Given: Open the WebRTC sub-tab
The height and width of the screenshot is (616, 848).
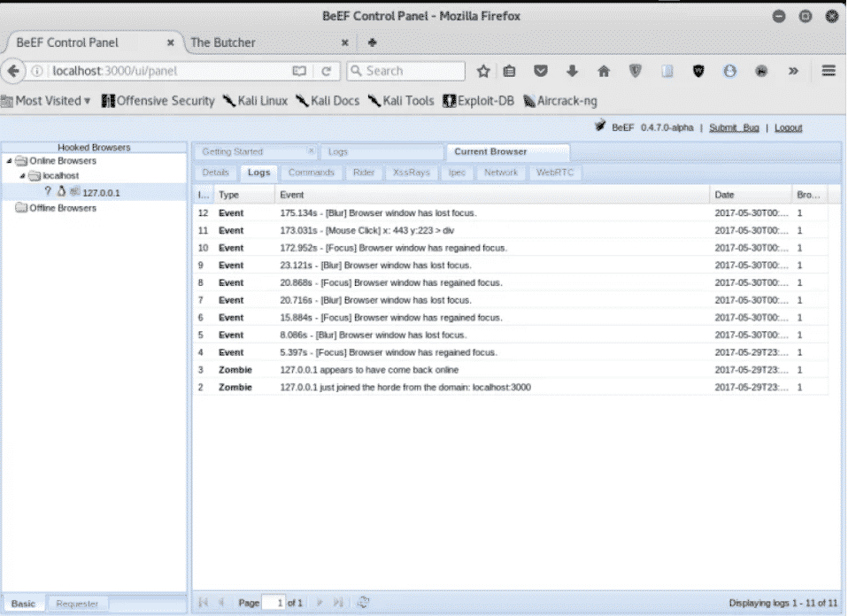Looking at the screenshot, I should [555, 173].
